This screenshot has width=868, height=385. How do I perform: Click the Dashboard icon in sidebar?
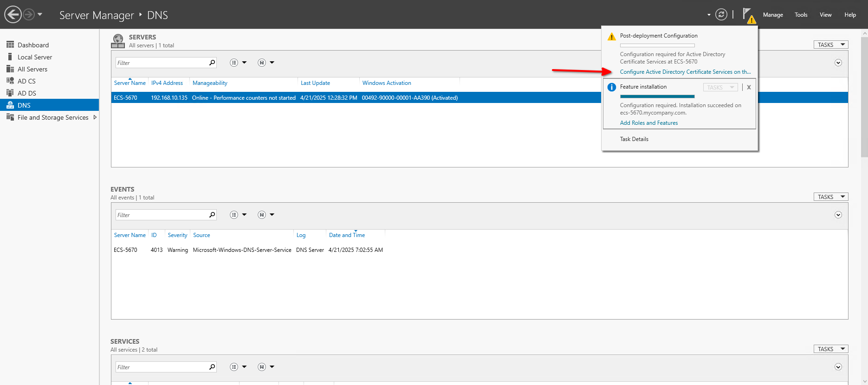(10, 45)
